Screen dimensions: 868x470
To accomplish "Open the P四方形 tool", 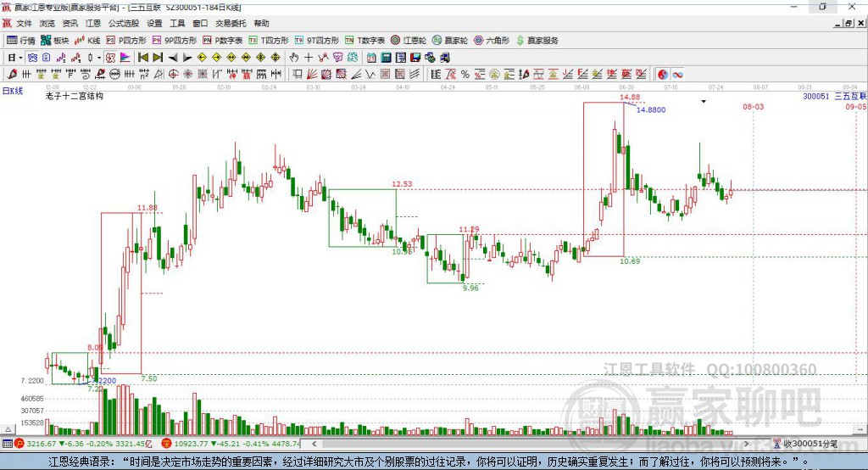I will click(126, 41).
